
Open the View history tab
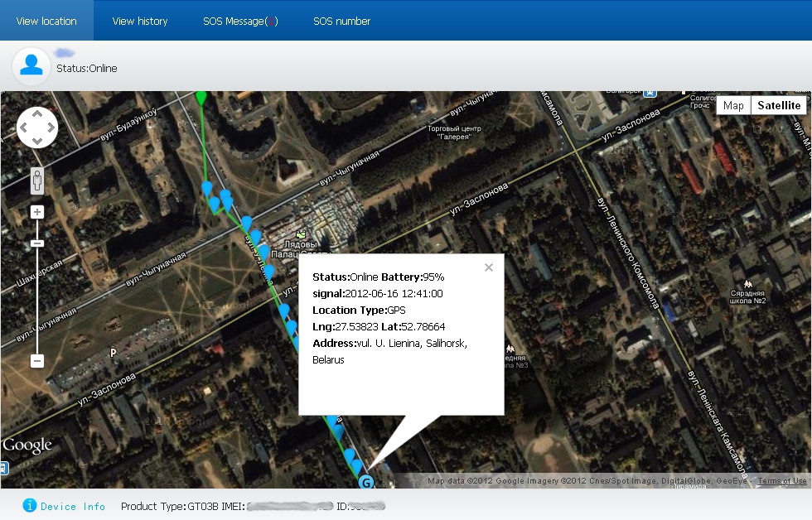[139, 21]
